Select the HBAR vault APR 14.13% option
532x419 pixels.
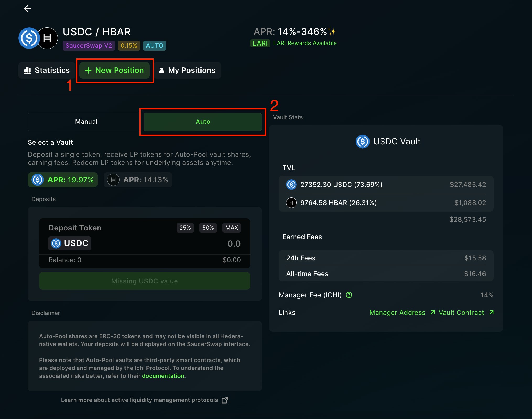138,180
